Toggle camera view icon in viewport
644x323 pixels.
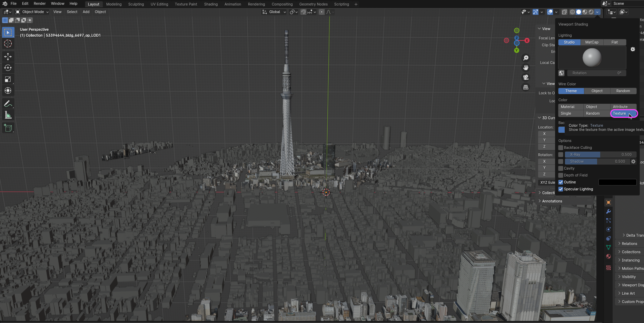526,77
